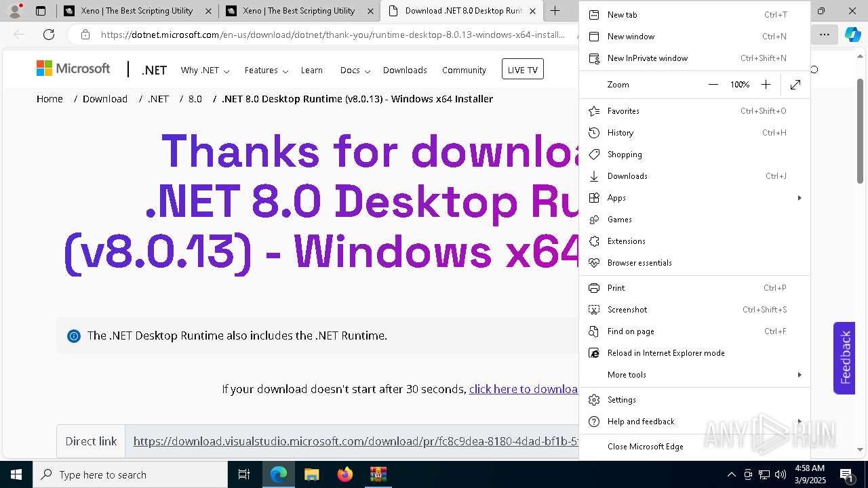
Task: Open the Community nav link
Action: point(464,70)
